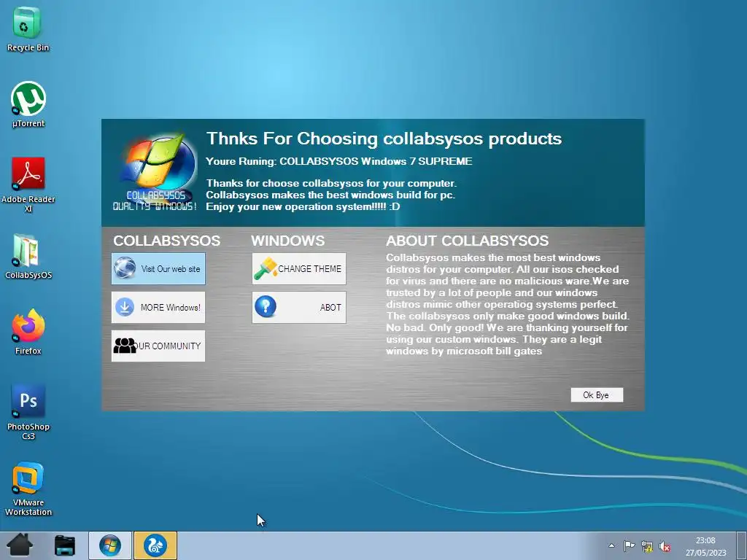Click the CollabSysOS Windows logo image
This screenshot has height=560, width=747.
click(155, 172)
